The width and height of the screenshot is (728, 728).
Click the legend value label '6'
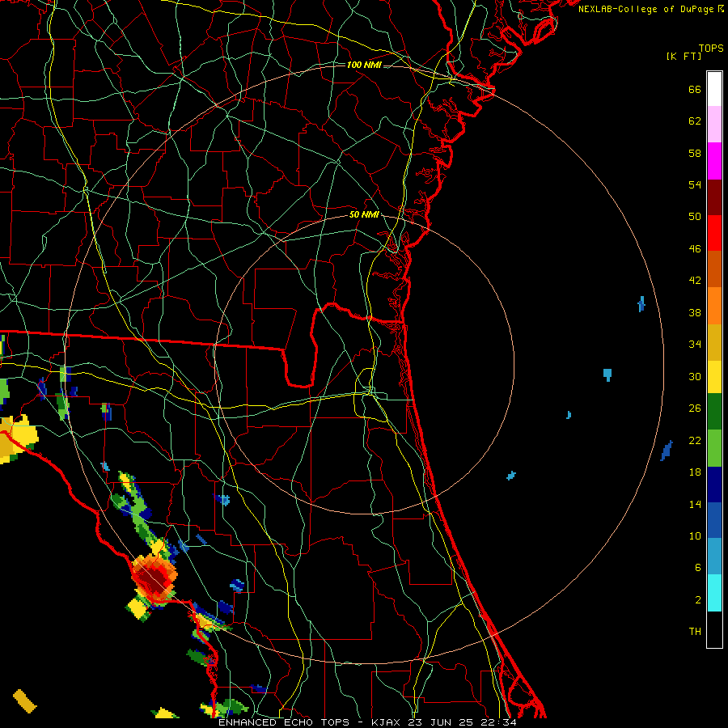point(698,568)
